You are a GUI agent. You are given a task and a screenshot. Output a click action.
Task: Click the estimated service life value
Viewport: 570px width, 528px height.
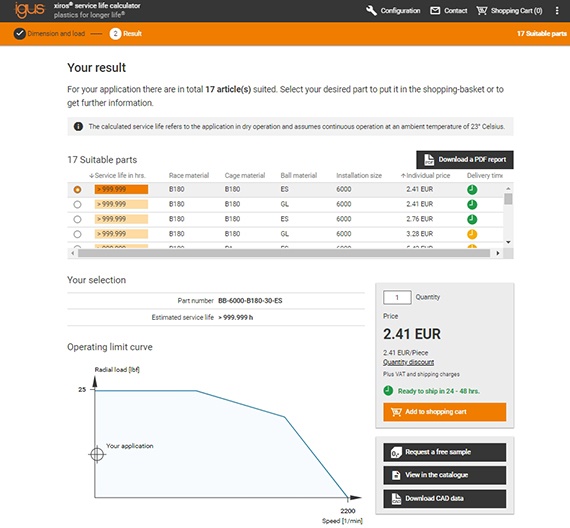pyautogui.click(x=236, y=317)
